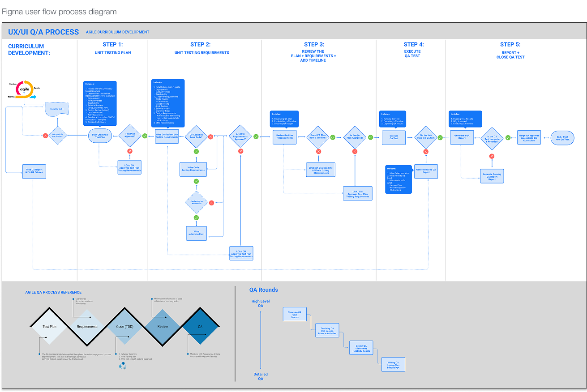Click green check beside 'Does Q/A Plan have a timeline?'
This screenshot has width=587, height=392.
pos(333,137)
